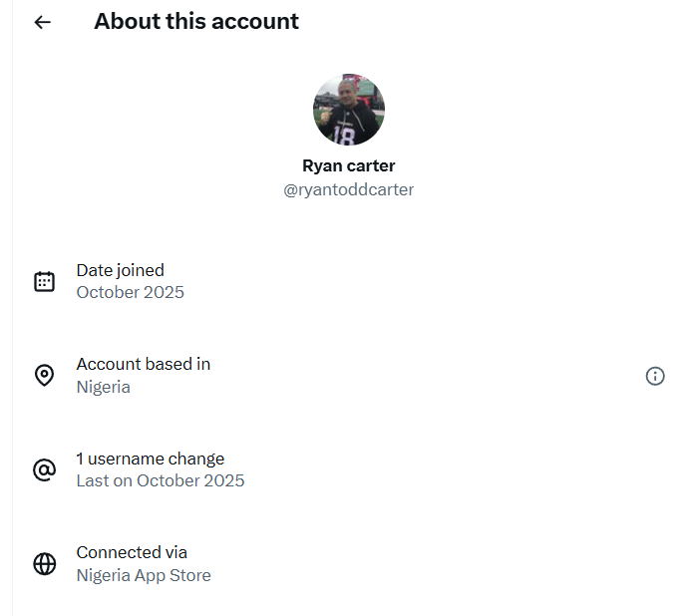Select the Date joined label
The height and width of the screenshot is (616, 681).
121,270
